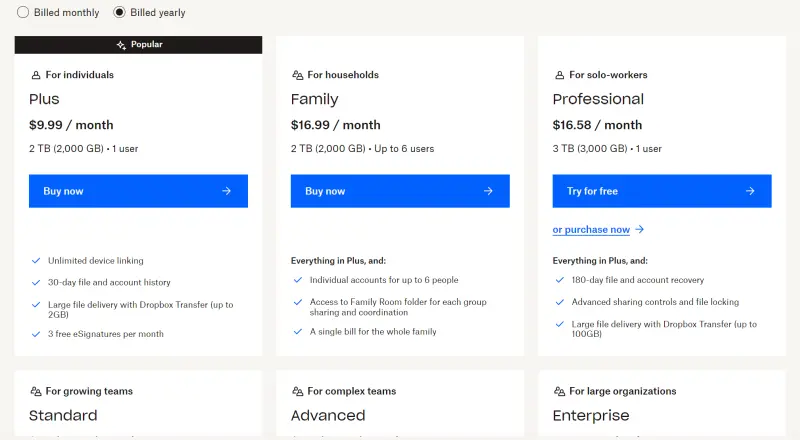This screenshot has height=440, width=800.
Task: Click the Advanced plan heading
Action: click(328, 415)
